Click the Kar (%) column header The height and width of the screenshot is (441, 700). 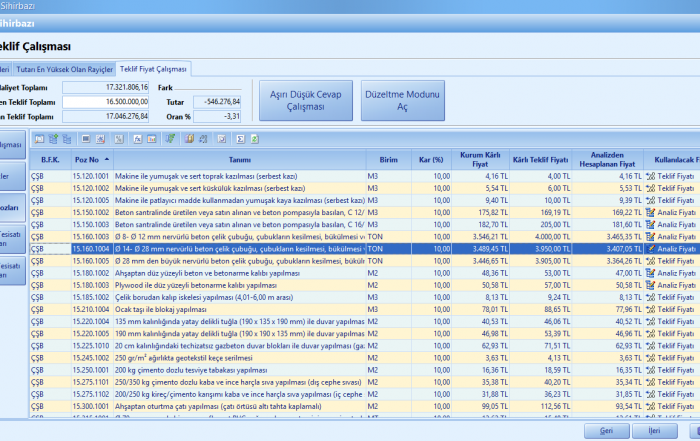point(431,160)
